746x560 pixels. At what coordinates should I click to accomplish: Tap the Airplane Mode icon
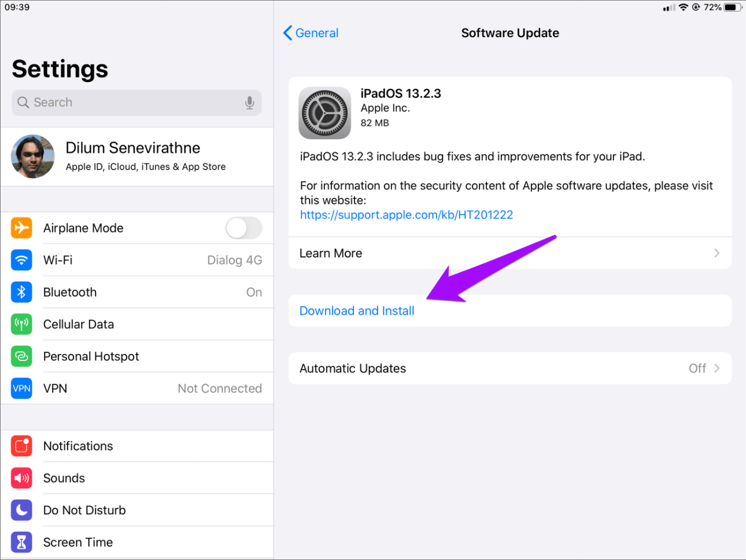[21, 228]
